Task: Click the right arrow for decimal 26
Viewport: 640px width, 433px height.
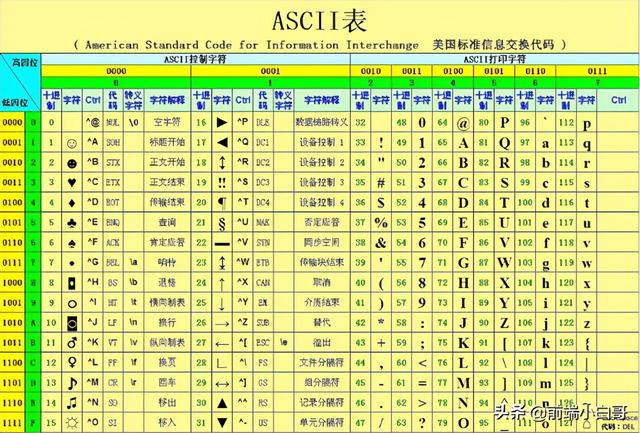Action: 222,324
